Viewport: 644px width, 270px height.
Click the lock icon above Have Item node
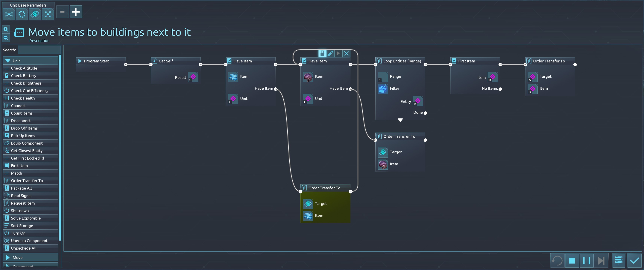[322, 53]
